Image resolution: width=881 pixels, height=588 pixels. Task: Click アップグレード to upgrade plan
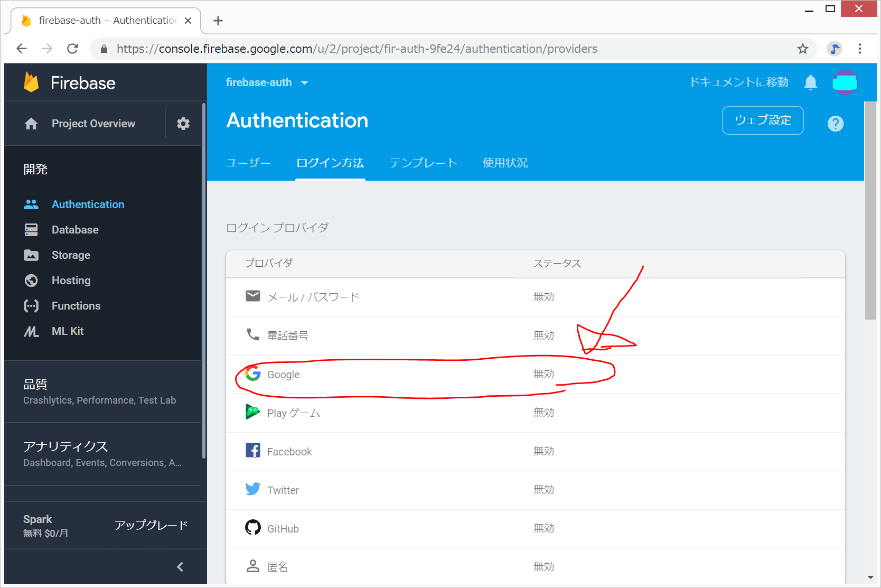click(x=151, y=525)
